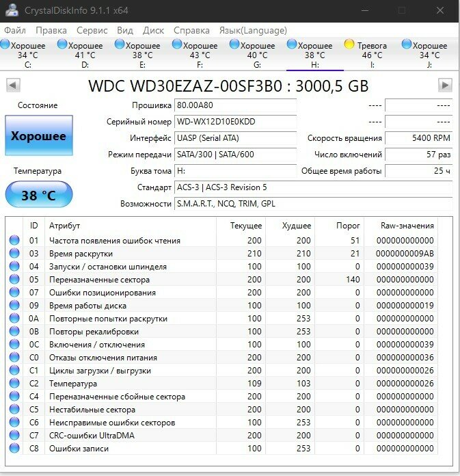460x476 pixels.
Task: Click rotation speed field 5400 RPM
Action: tap(419, 138)
